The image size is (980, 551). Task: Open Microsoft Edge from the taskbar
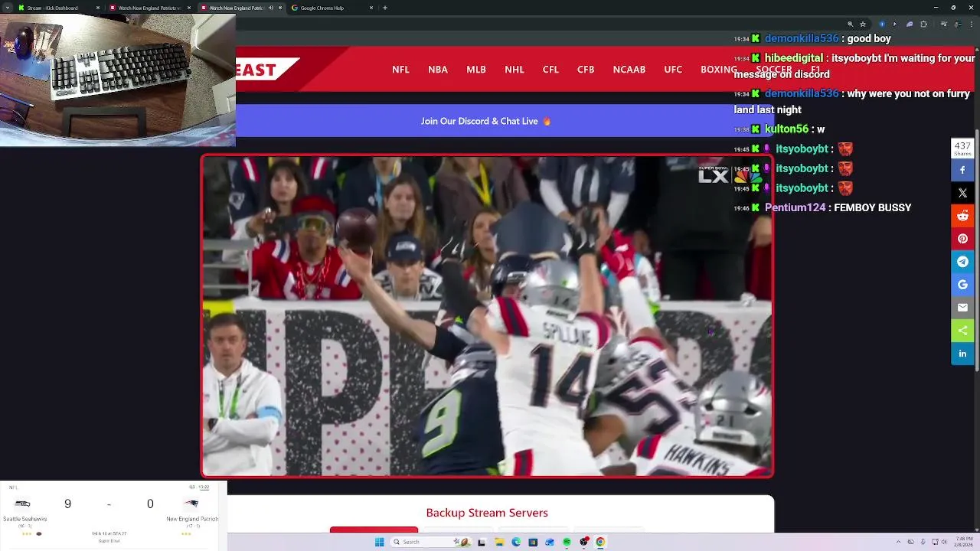[516, 542]
